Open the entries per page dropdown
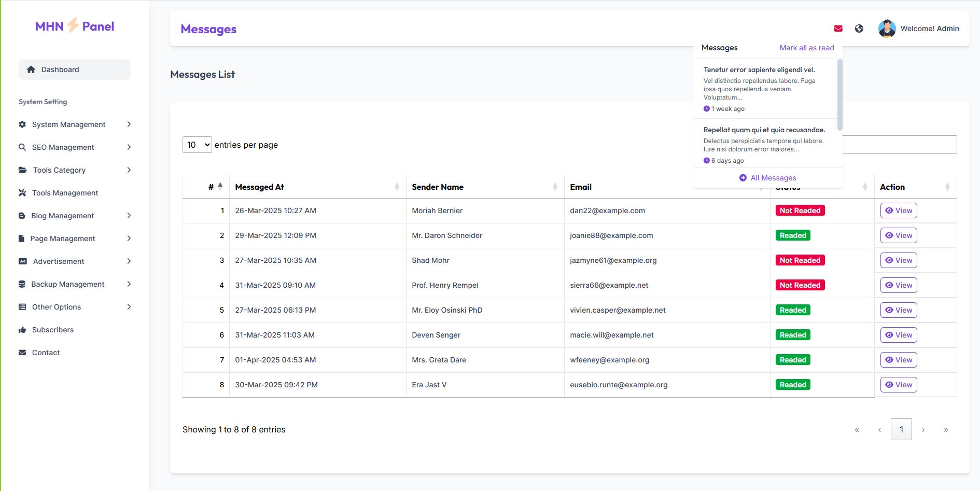The height and width of the screenshot is (491, 980). (x=197, y=145)
